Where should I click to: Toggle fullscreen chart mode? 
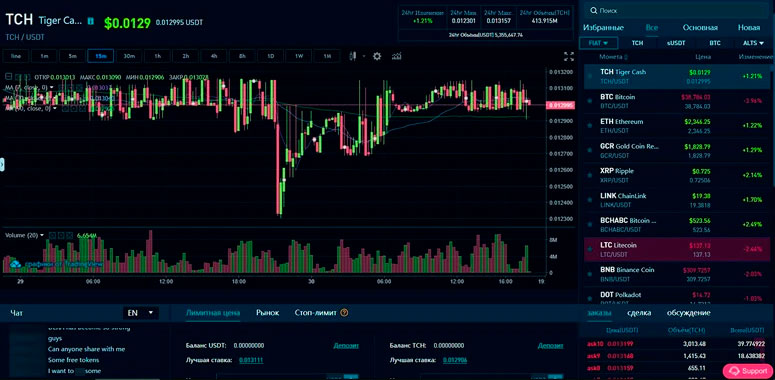[x=569, y=56]
